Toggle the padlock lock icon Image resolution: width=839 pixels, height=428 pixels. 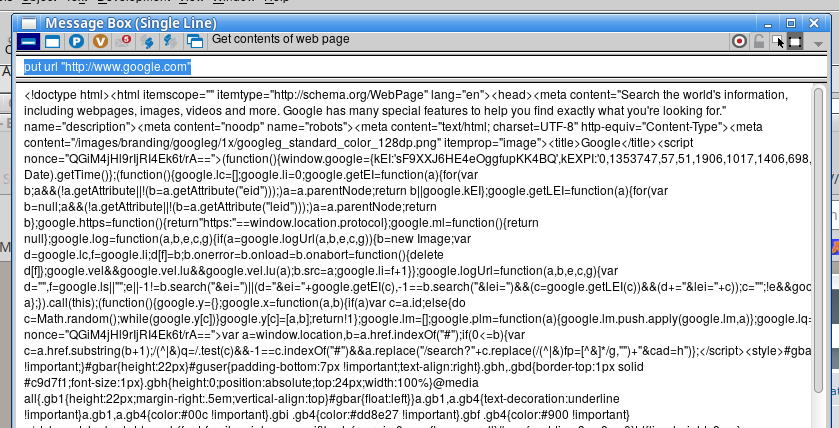[x=759, y=41]
